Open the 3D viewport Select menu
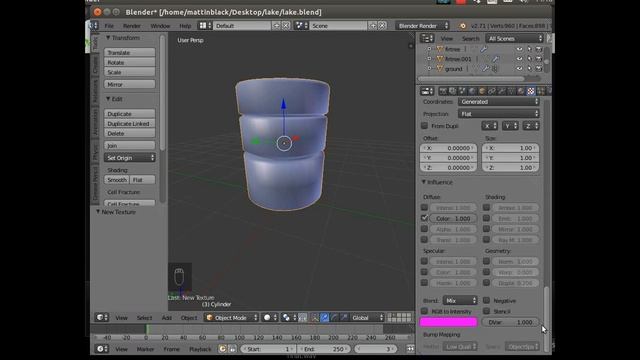 144,318
